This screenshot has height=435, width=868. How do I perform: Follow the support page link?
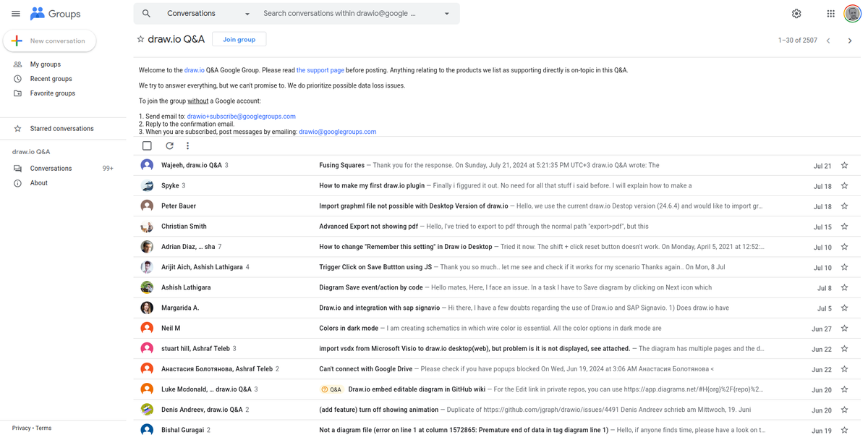[x=320, y=70]
